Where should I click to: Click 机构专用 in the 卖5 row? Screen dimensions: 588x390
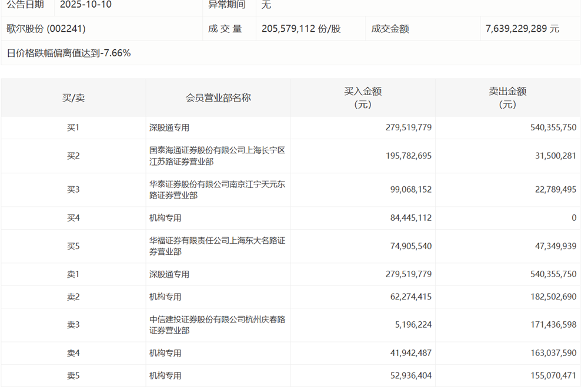point(165,376)
